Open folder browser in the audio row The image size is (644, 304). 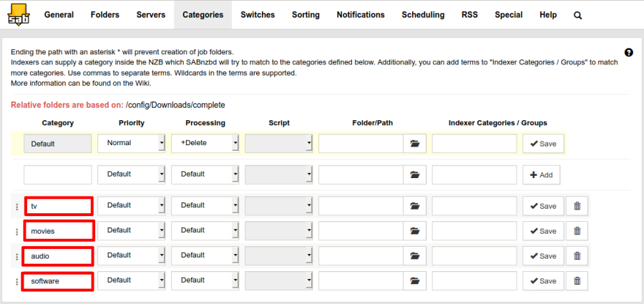[x=414, y=256]
